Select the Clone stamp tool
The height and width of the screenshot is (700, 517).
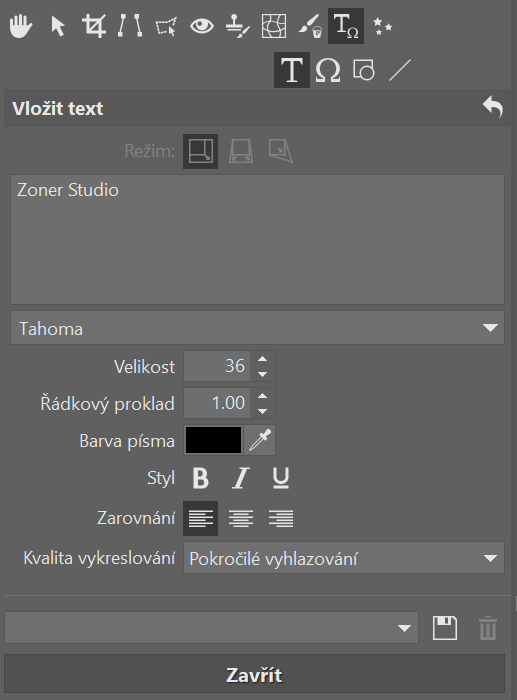(x=238, y=26)
